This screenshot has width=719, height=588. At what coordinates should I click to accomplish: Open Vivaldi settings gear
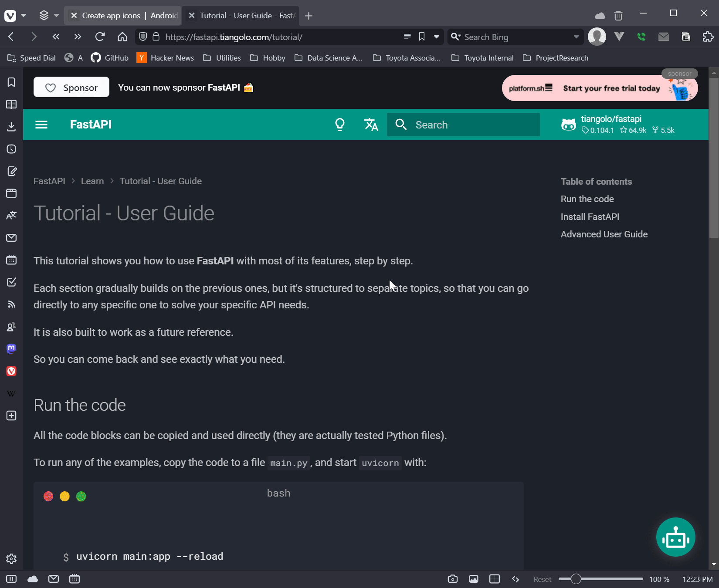coord(11,559)
